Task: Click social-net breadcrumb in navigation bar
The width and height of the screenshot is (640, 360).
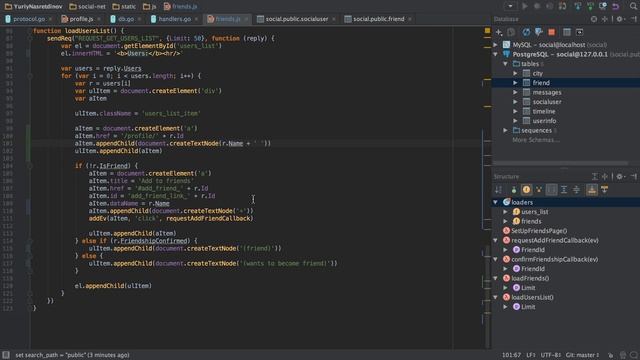Action: click(x=87, y=7)
